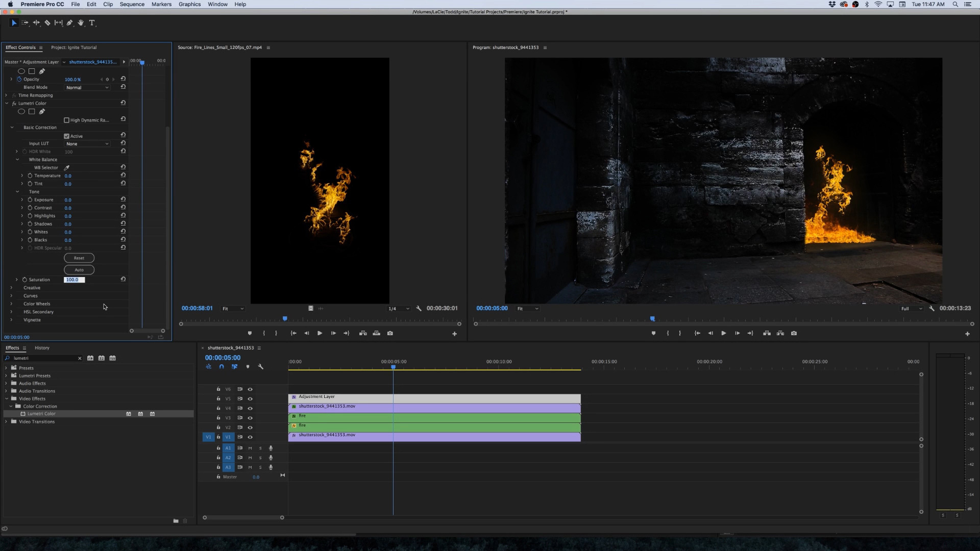
Task: Click the Reset button under Tone
Action: 79,258
